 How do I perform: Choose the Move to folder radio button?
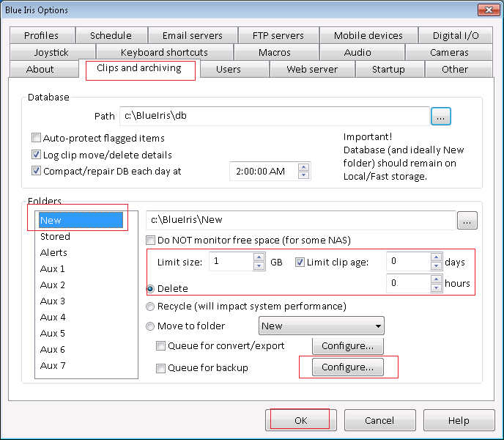(x=152, y=326)
